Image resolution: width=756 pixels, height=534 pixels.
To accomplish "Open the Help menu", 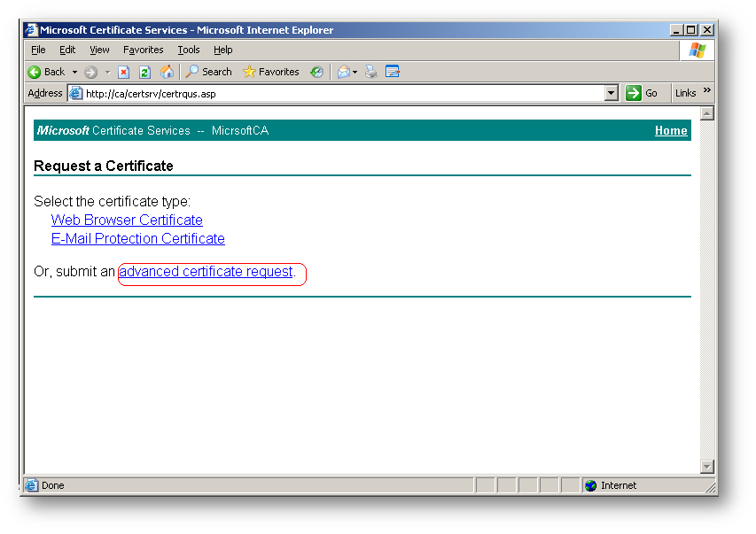I will [223, 50].
